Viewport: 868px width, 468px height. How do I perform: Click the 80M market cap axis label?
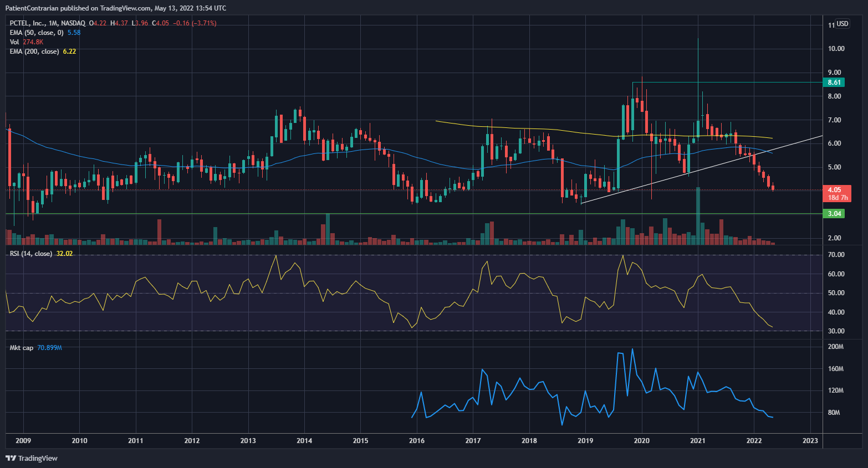click(834, 413)
